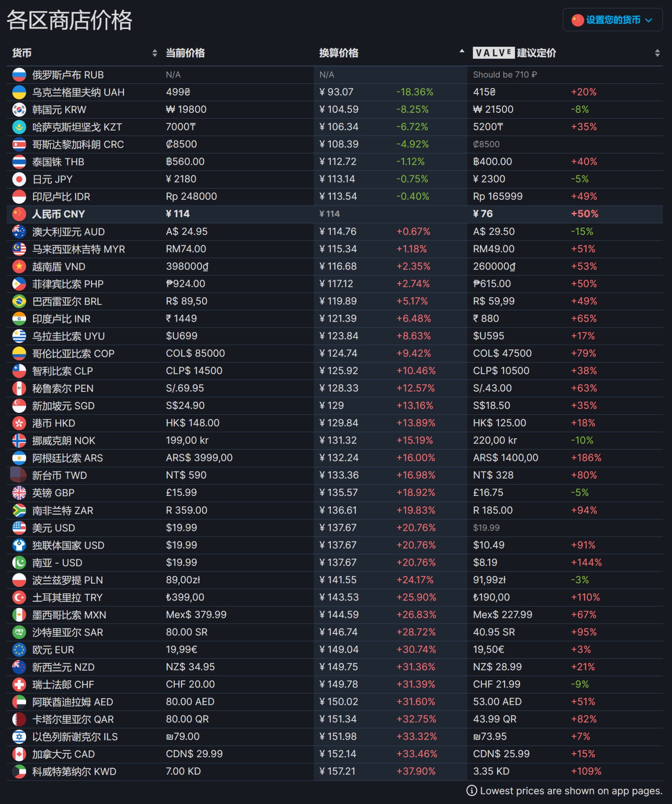Open the 设置您的货币 currency dropdown
672x804 pixels.
pos(612,20)
